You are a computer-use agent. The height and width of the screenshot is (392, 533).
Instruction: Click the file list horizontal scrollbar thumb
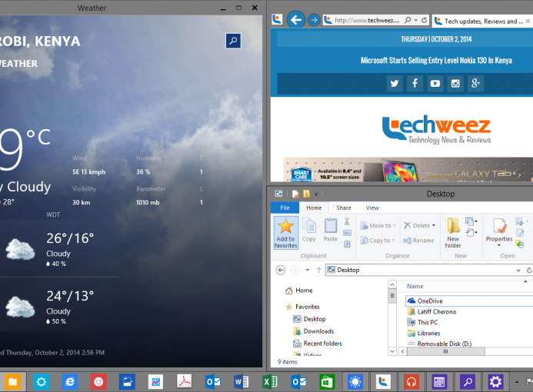click(x=445, y=351)
